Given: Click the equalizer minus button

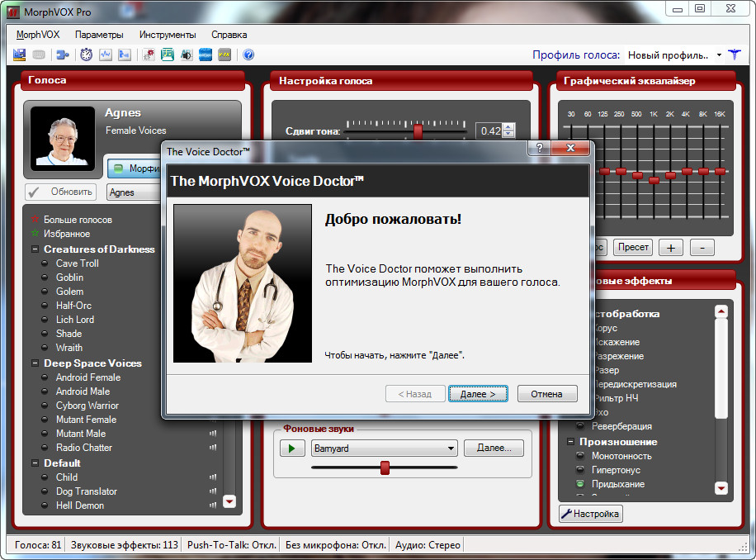Looking at the screenshot, I should (702, 248).
